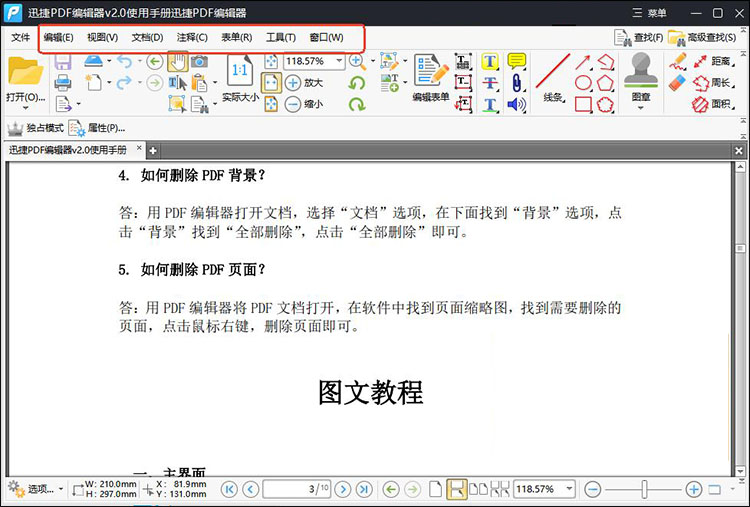Open the toolbar zoom percentage dropdown
This screenshot has width=750, height=507.
click(x=339, y=61)
